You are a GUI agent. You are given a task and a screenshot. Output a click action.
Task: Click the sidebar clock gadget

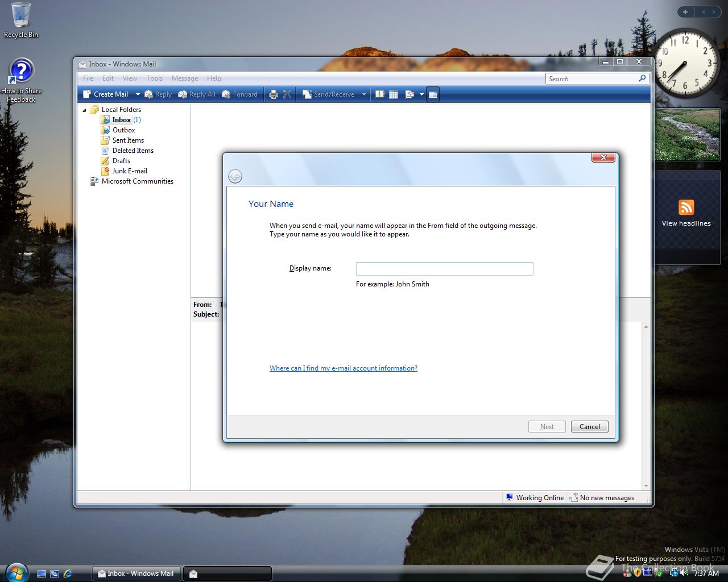[x=686, y=63]
